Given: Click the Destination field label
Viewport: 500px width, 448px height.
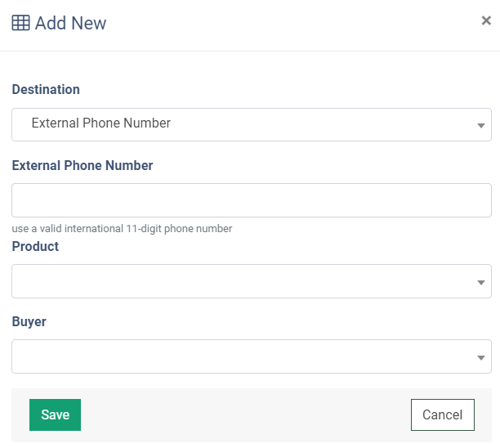Looking at the screenshot, I should click(x=46, y=89).
